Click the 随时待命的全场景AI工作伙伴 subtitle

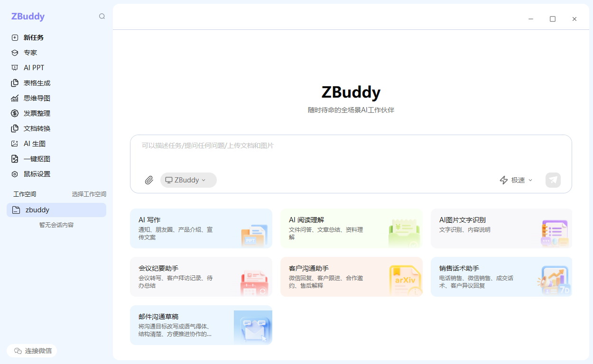(351, 110)
